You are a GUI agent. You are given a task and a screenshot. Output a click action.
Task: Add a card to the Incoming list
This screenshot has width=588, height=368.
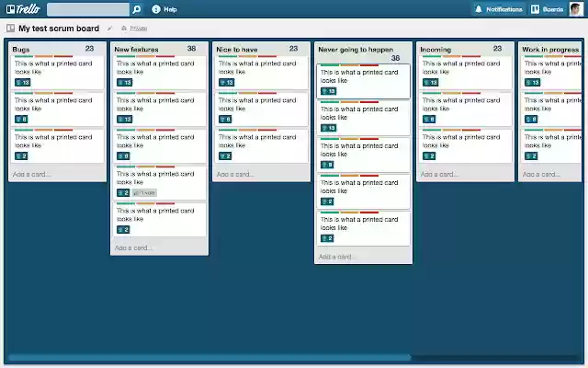point(439,174)
